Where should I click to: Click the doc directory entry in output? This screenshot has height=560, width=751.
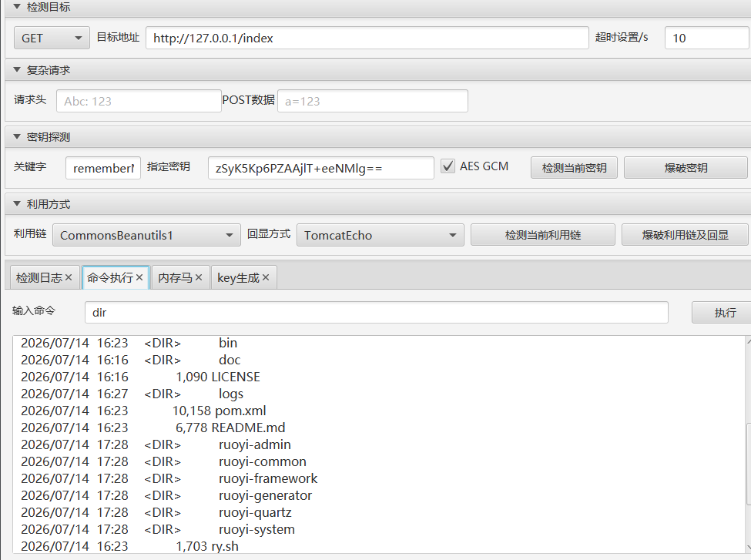(x=230, y=360)
